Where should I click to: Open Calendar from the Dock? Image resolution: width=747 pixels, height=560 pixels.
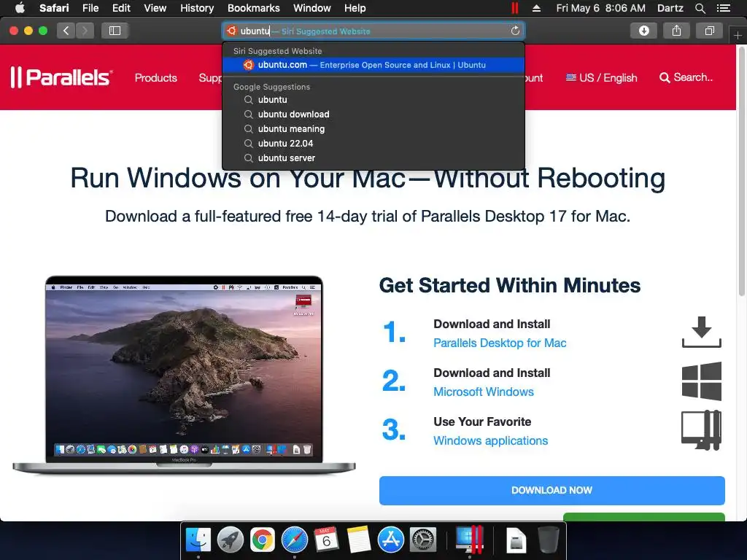click(326, 540)
